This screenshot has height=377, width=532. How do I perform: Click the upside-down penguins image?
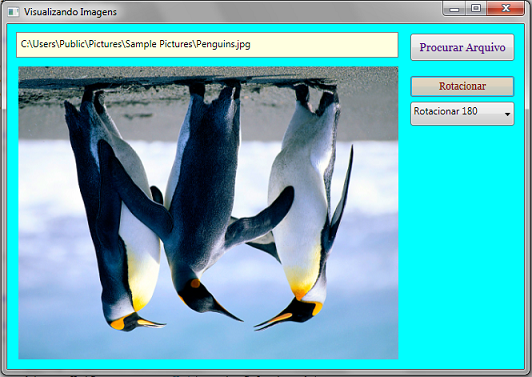point(208,213)
